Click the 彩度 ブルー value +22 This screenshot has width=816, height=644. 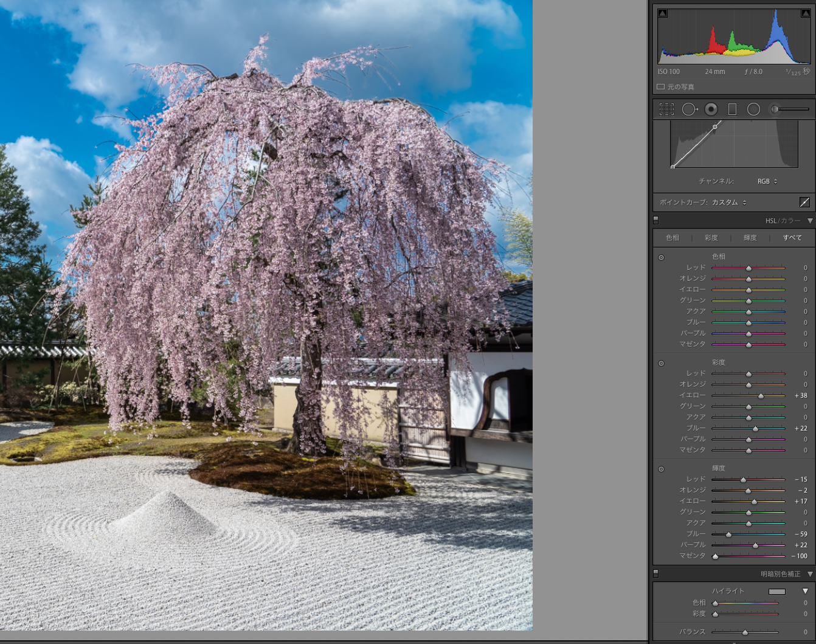[801, 428]
